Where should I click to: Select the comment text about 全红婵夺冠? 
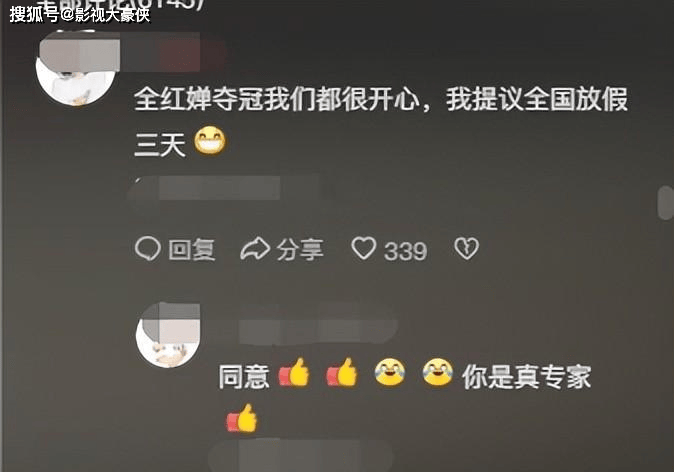pos(380,121)
